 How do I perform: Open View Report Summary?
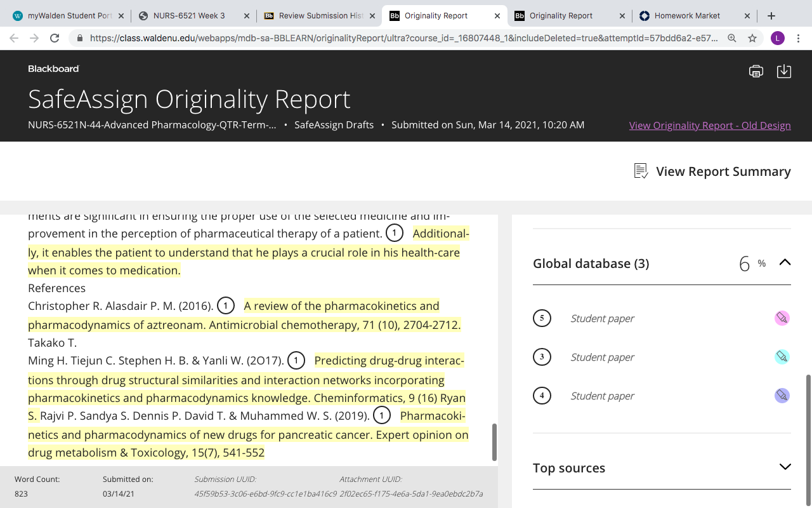tap(712, 171)
